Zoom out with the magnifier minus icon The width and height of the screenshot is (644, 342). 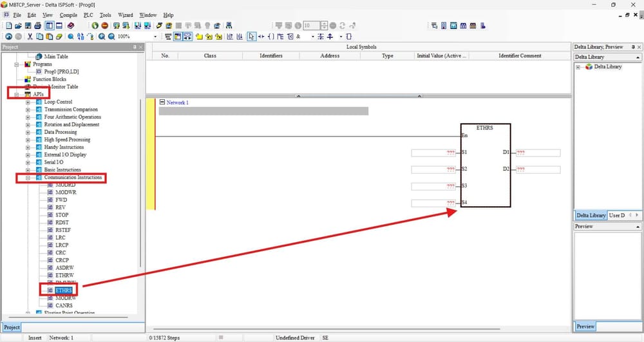[111, 37]
